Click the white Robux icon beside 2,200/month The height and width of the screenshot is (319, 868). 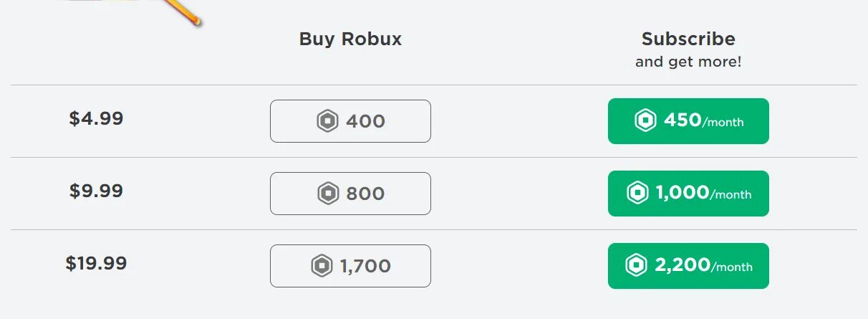(636, 265)
